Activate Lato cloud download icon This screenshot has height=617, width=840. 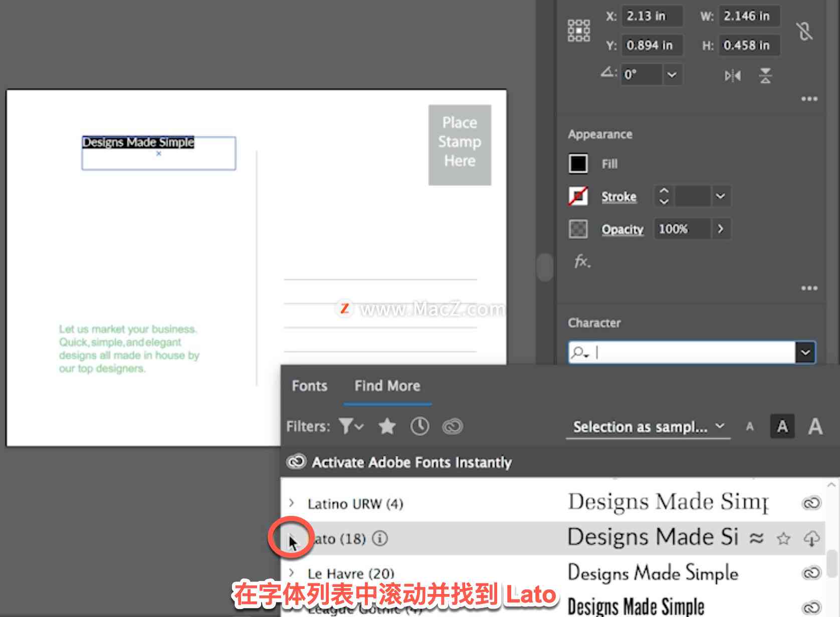click(x=811, y=538)
